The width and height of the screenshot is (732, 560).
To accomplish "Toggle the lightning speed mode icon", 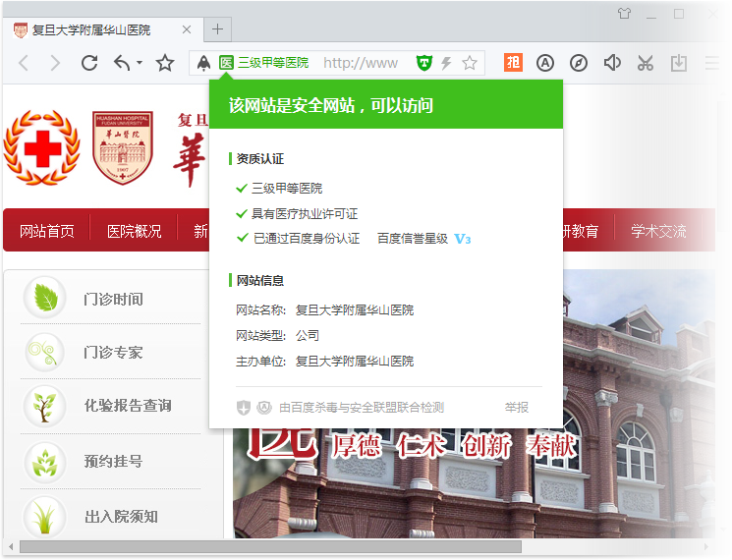I will pos(446,63).
